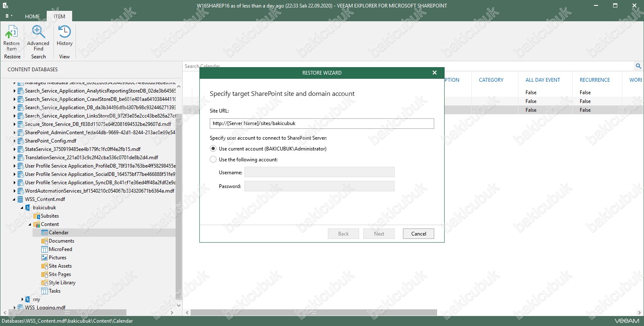Click the magnifier search icon beside search box
Viewport: 644px width, 326px height.
pos(638,66)
